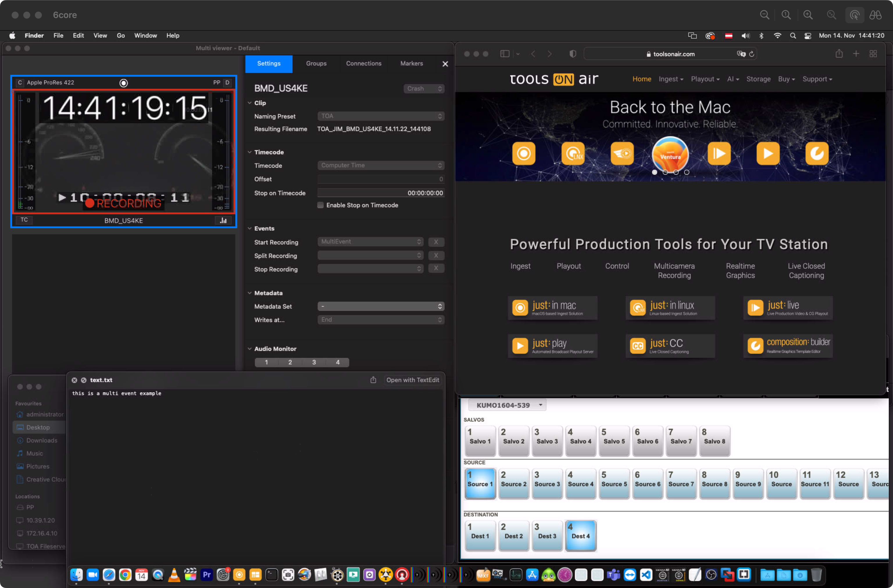Open the Metadata Set dropdown
The height and width of the screenshot is (588, 893).
point(381,306)
